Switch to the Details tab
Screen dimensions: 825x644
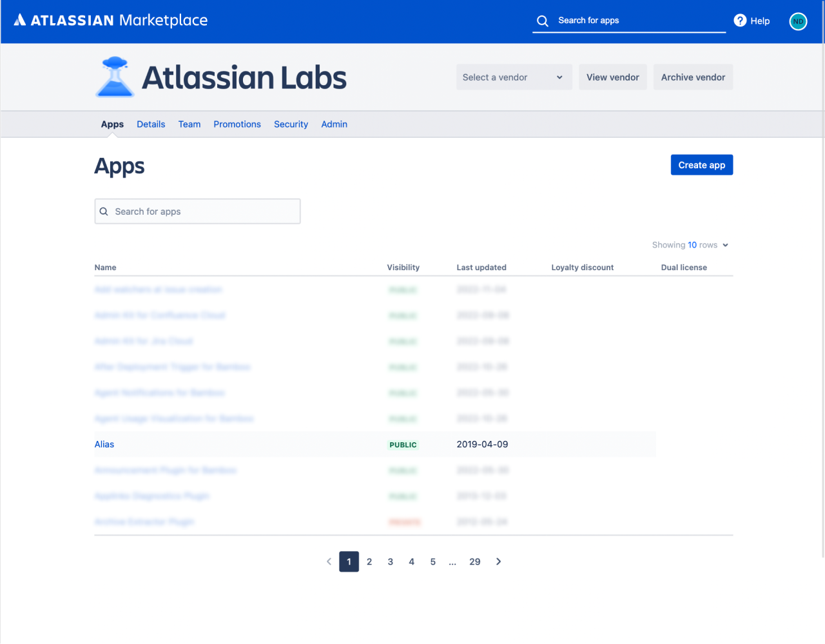click(x=151, y=124)
